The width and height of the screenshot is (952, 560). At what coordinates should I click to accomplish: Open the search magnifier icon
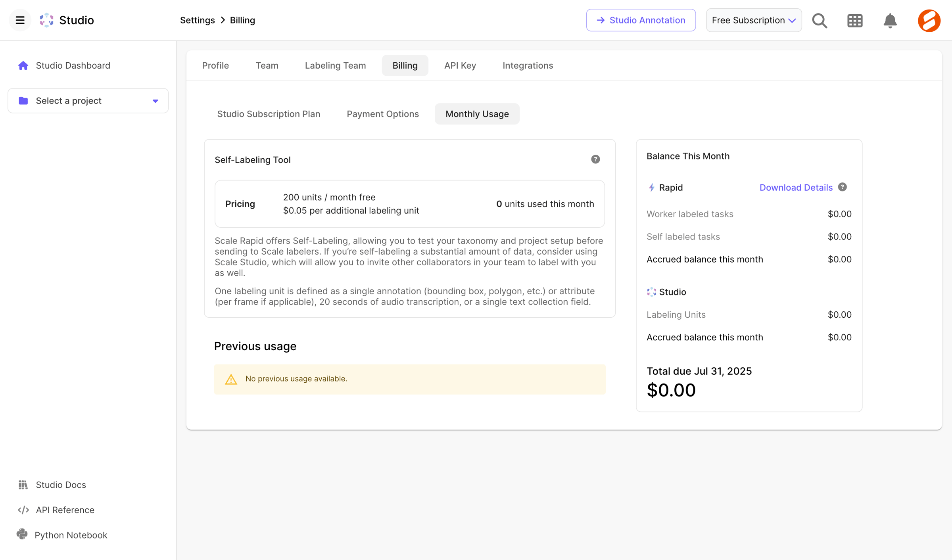(820, 21)
